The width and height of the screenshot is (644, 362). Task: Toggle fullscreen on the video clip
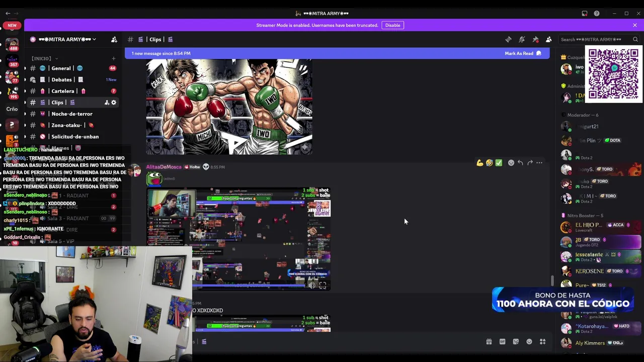(x=323, y=285)
